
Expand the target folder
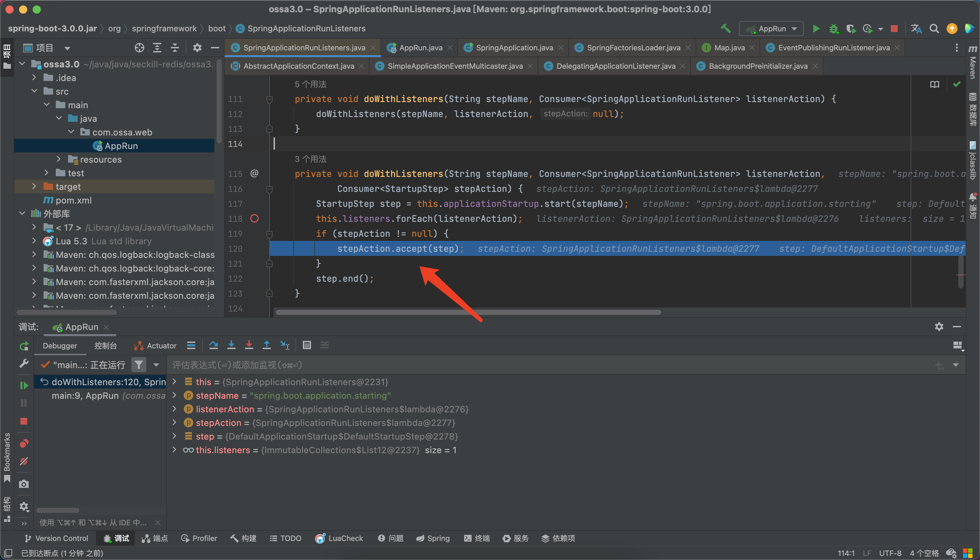[34, 186]
